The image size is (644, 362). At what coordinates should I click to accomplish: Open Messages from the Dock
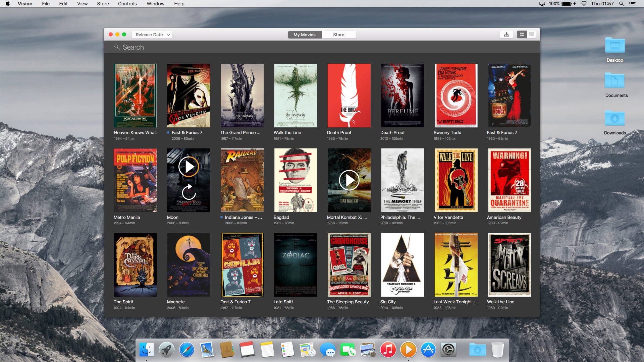[328, 350]
